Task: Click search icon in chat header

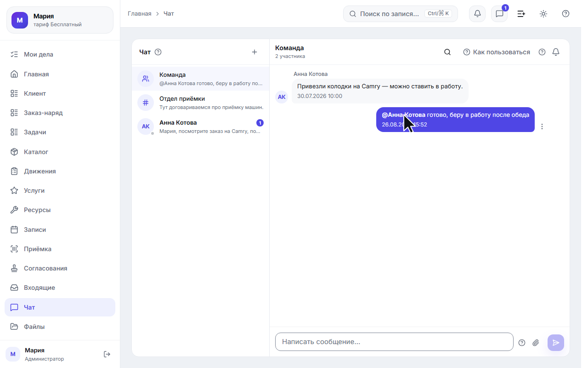Action: [447, 52]
